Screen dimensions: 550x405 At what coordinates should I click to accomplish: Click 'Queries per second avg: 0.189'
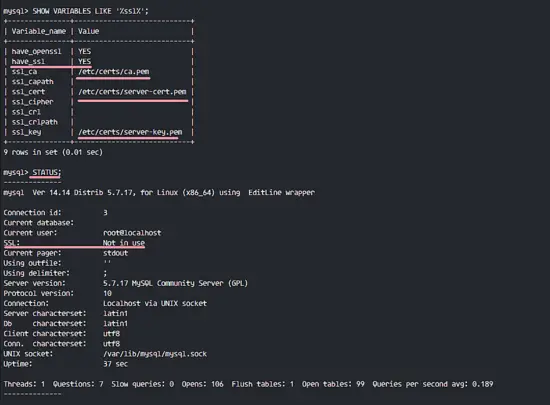click(x=433, y=384)
